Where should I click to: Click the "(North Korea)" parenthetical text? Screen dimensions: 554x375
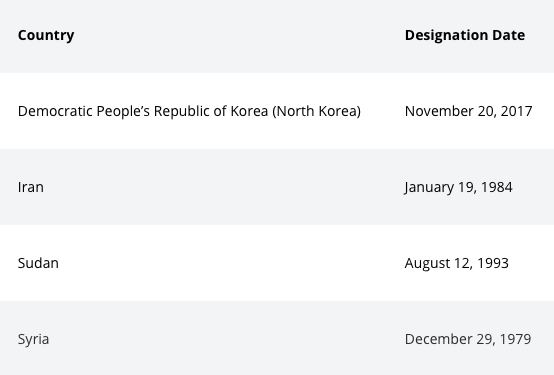[x=317, y=111]
